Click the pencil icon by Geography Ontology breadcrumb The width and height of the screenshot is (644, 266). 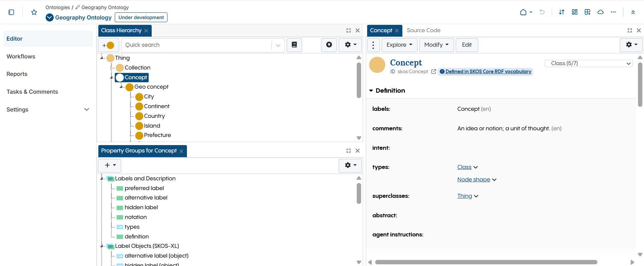tap(78, 7)
